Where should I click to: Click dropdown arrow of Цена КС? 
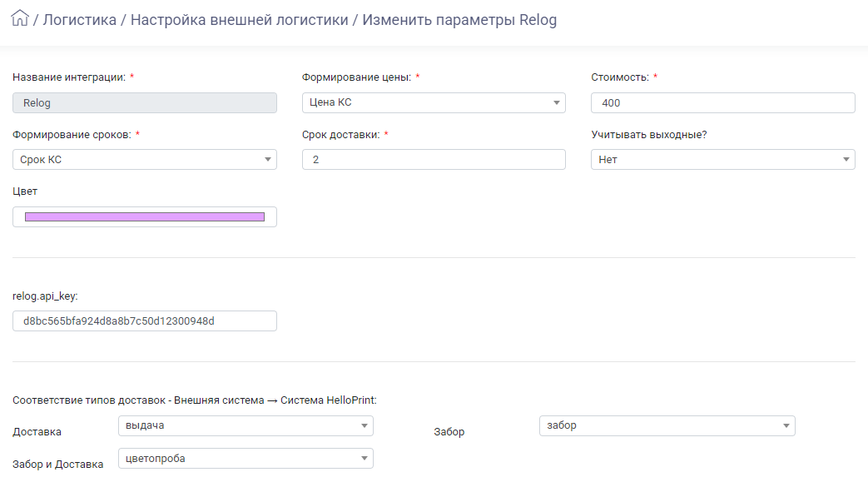coord(557,102)
